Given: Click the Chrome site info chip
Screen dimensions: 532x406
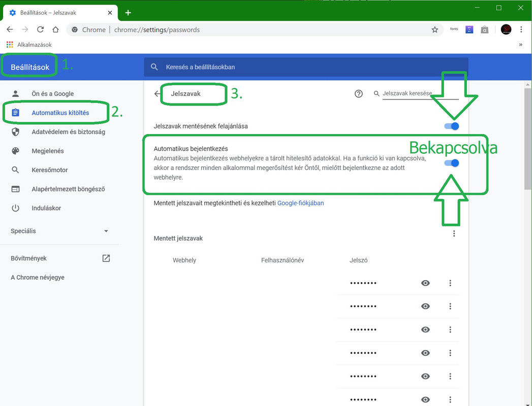Looking at the screenshot, I should pyautogui.click(x=89, y=30).
